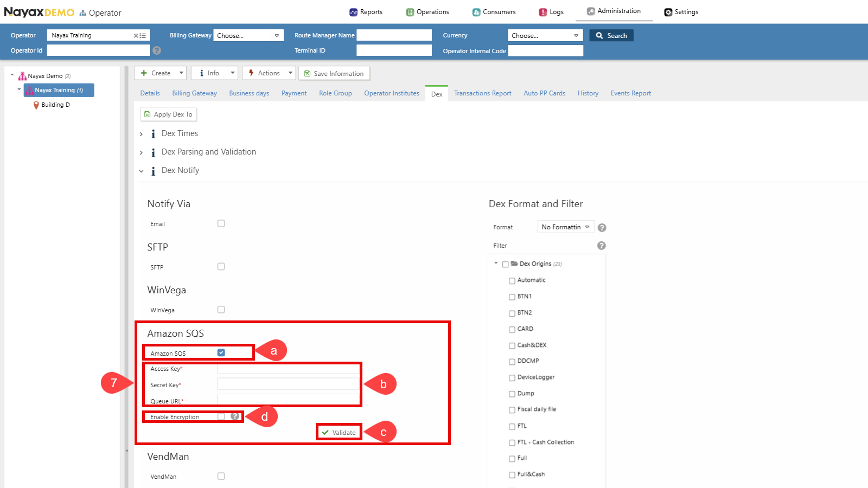Open the Create dropdown button
Screen dimensions: 868x488
click(x=161, y=73)
